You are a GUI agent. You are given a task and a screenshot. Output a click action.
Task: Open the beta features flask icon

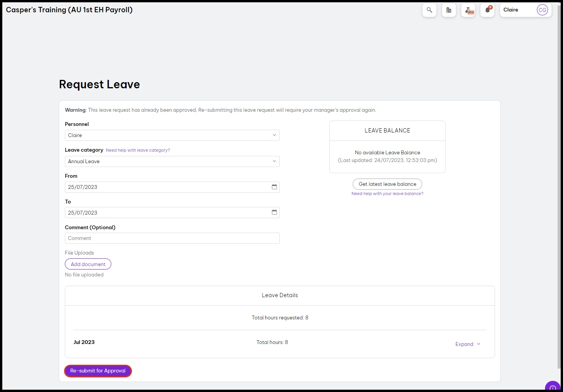468,10
